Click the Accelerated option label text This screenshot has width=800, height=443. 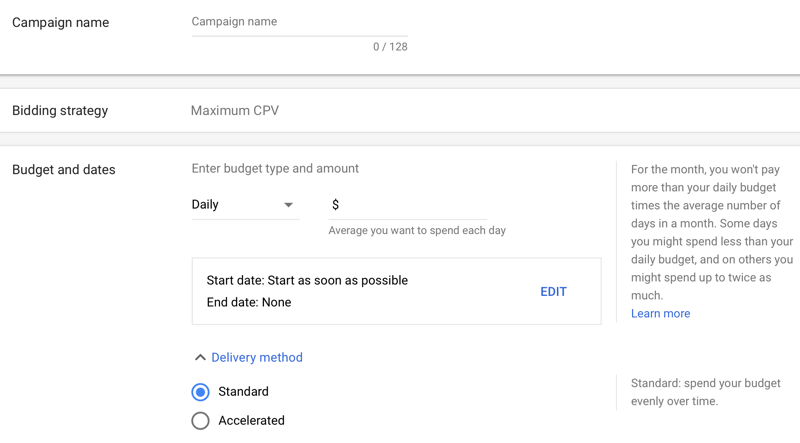(252, 421)
